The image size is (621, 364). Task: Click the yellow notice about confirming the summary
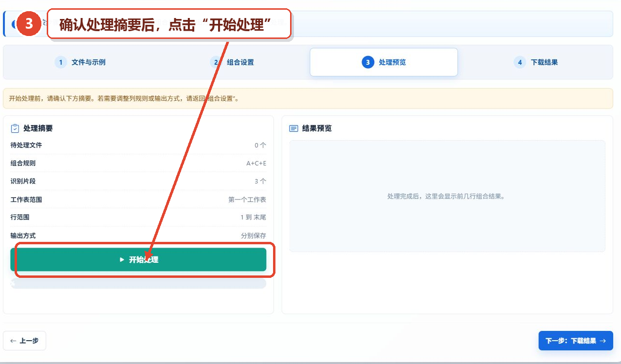308,98
